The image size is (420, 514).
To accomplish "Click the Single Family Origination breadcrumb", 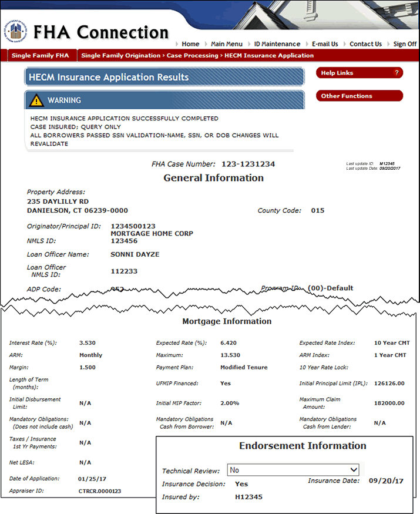I will click(120, 55).
